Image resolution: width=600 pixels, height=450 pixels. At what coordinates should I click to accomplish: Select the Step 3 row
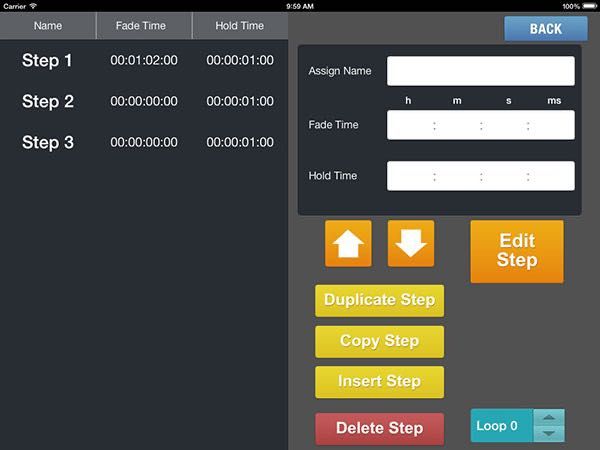[x=144, y=142]
